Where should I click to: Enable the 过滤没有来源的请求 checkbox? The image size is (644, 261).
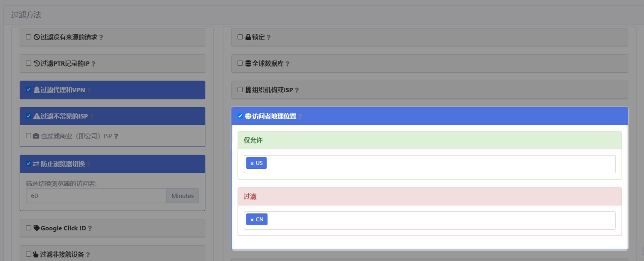pyautogui.click(x=29, y=37)
